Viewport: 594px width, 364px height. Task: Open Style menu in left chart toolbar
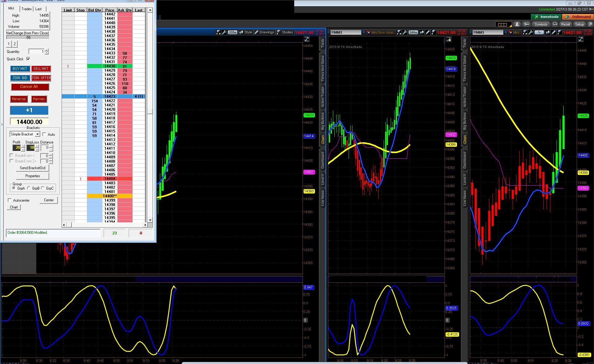click(246, 32)
